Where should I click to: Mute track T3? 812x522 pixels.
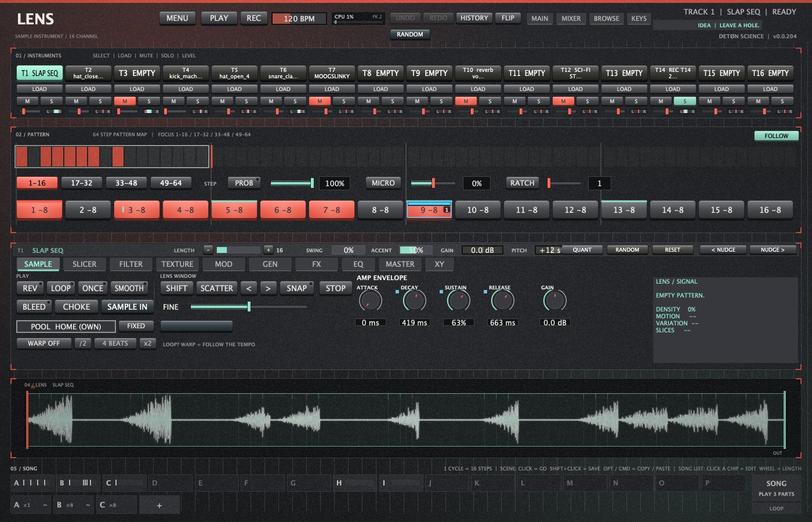pos(125,101)
